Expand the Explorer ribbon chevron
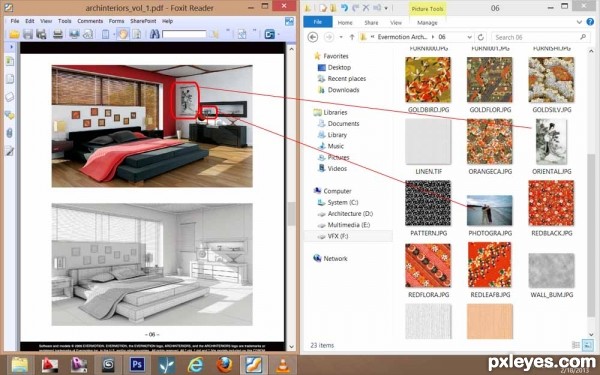The width and height of the screenshot is (600, 375). tap(579, 22)
